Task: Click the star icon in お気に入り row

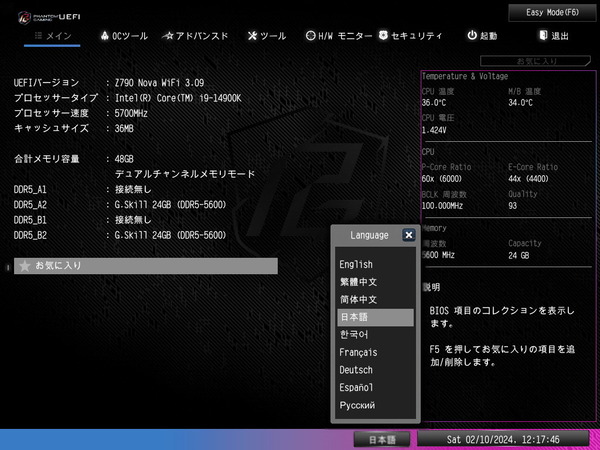Action: [x=25, y=266]
